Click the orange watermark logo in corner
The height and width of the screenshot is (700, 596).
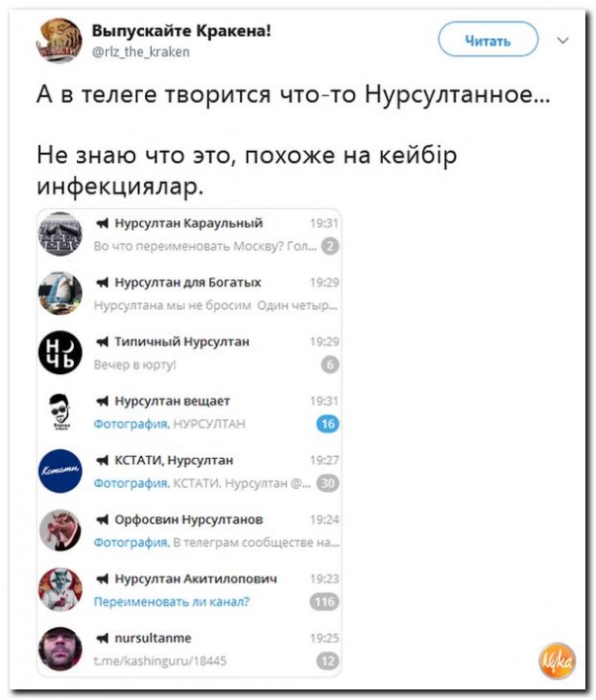click(x=557, y=661)
